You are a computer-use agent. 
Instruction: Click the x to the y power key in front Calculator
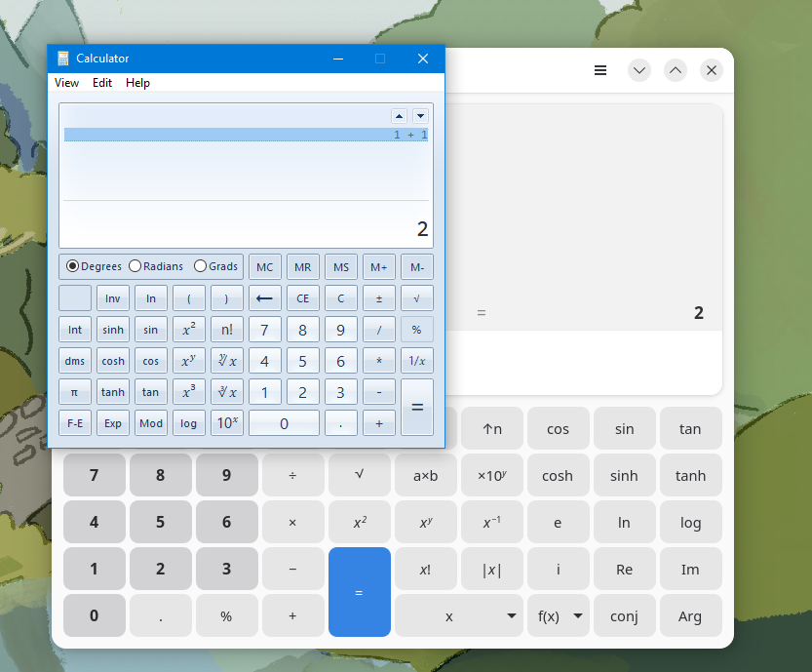[189, 361]
